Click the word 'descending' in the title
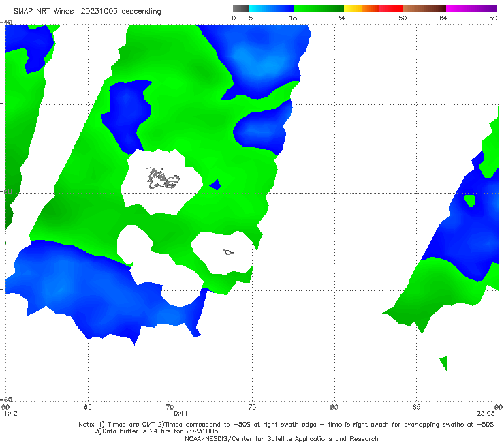 [142, 12]
